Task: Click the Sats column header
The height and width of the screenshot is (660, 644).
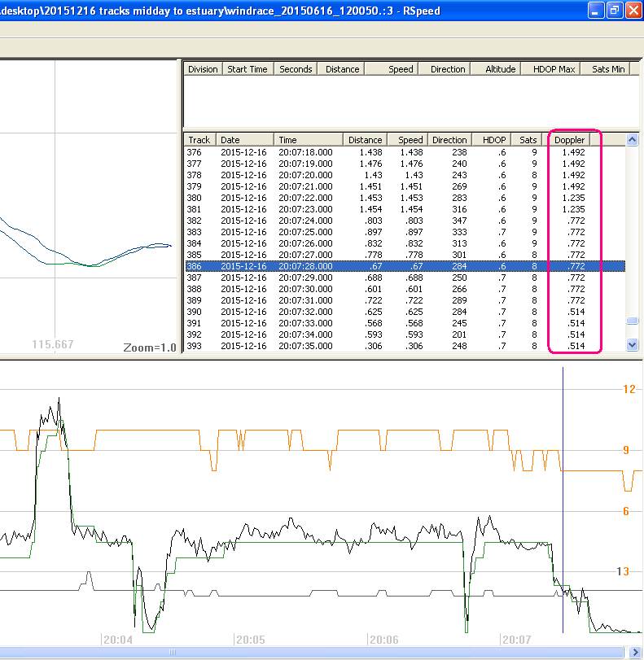Action: pos(528,140)
